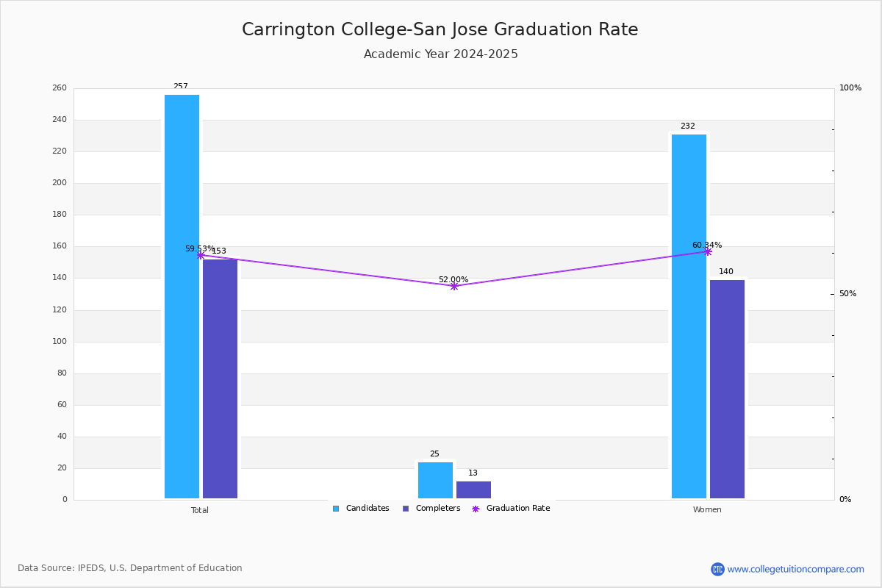Viewport: 882px width, 588px height.
Task: Click the Total axis category label
Action: click(x=200, y=510)
